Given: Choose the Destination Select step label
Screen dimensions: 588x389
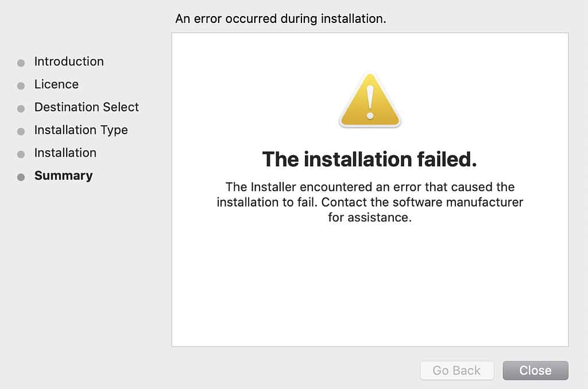Looking at the screenshot, I should [86, 107].
